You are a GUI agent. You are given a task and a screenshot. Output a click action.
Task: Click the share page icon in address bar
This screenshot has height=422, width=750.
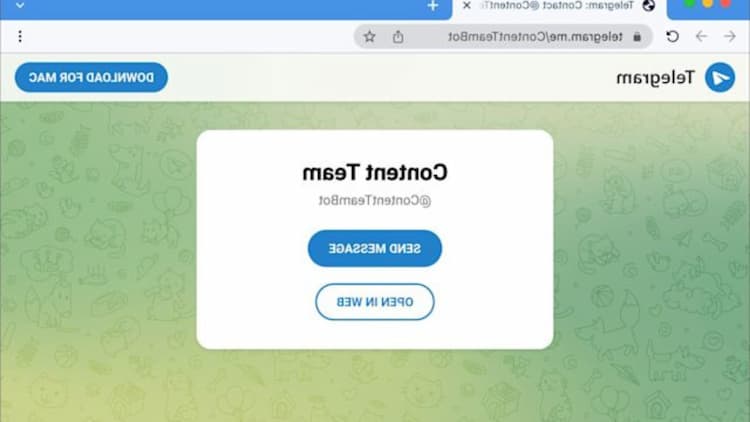click(x=398, y=36)
